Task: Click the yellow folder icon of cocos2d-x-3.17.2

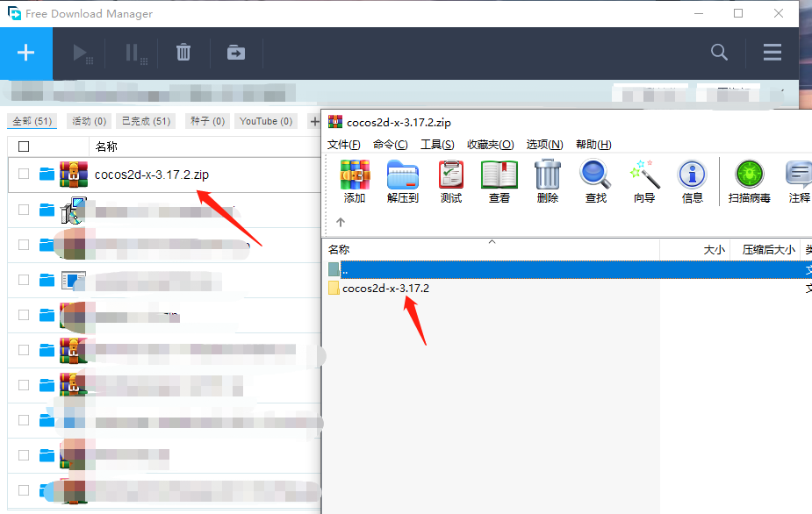Action: coord(334,289)
